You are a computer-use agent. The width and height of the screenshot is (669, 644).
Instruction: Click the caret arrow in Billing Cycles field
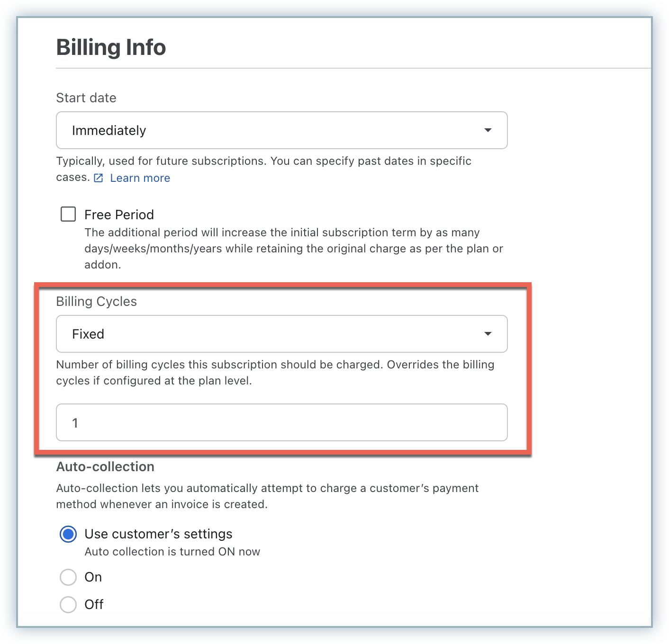pos(488,334)
